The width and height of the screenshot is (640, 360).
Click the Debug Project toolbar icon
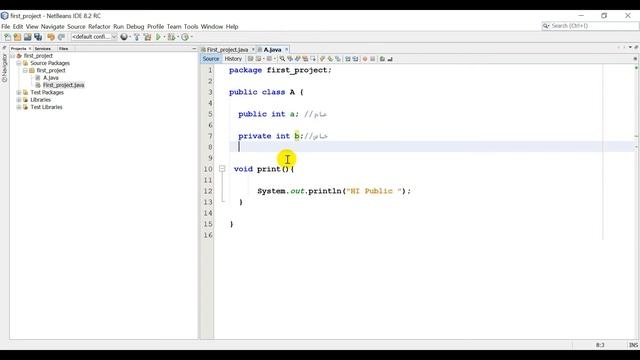pos(171,37)
